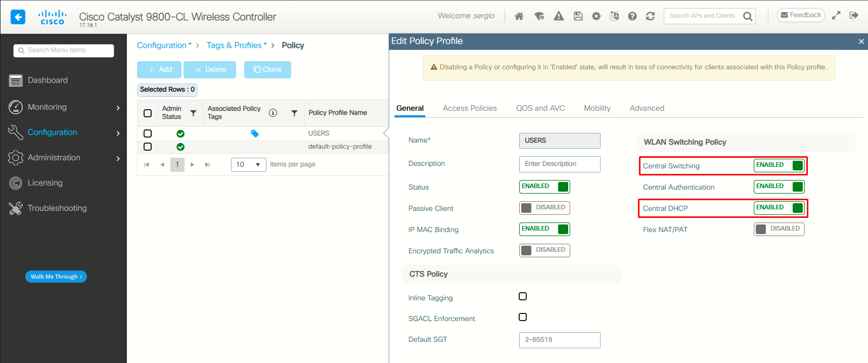Click the Feedback button

801,15
